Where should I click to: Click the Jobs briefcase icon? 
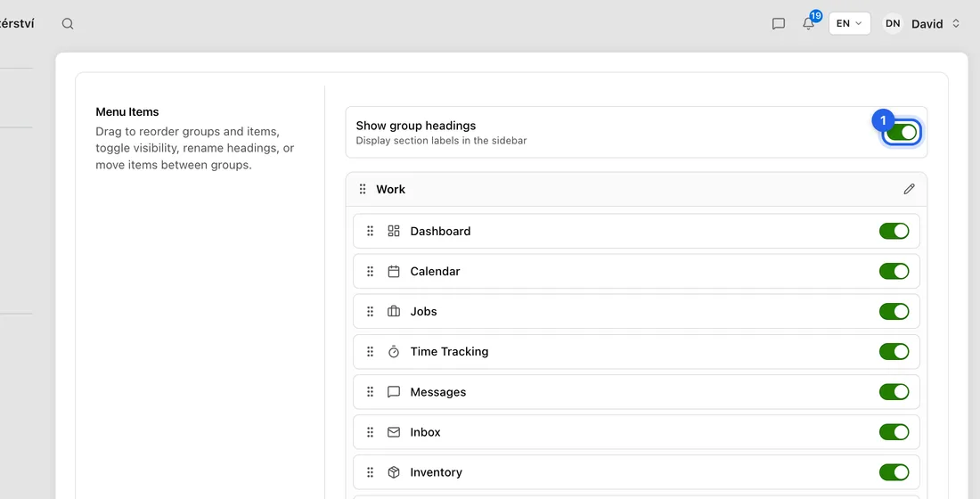(394, 311)
